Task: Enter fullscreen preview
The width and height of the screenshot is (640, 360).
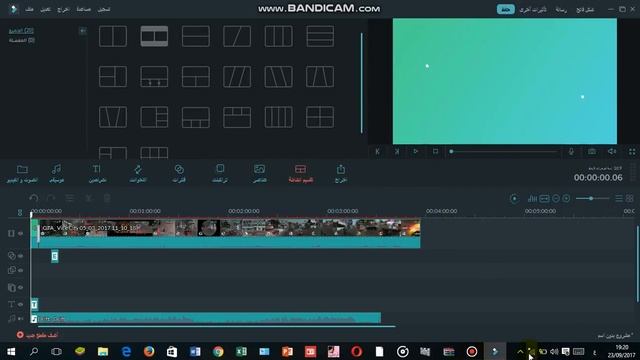Action: pyautogui.click(x=632, y=151)
